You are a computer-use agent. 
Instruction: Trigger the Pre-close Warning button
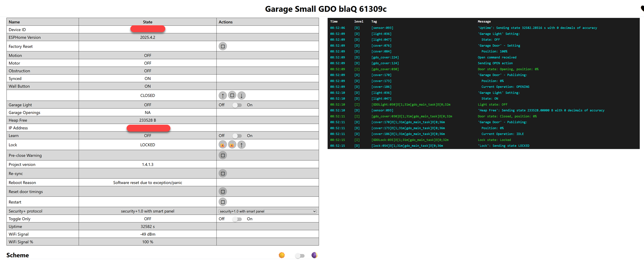[223, 155]
